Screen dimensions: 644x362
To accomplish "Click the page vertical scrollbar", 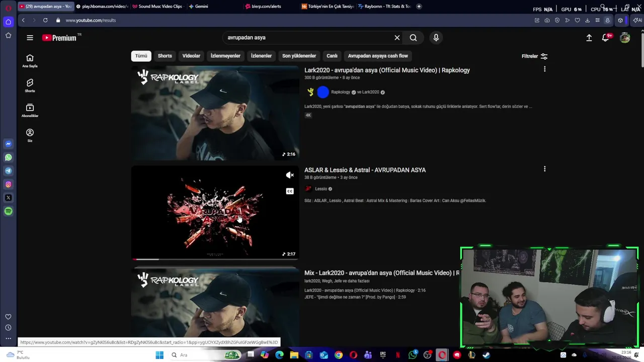I will tap(642, 50).
